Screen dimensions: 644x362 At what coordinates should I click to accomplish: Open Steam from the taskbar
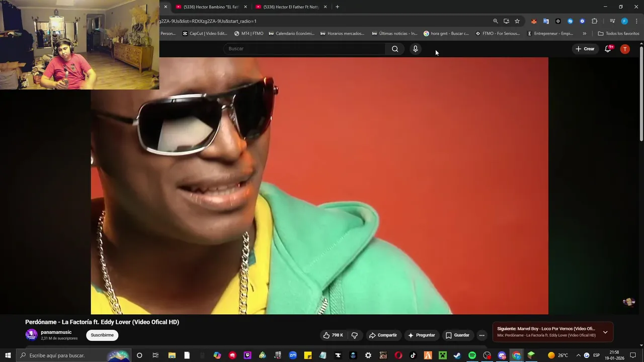[457, 355]
